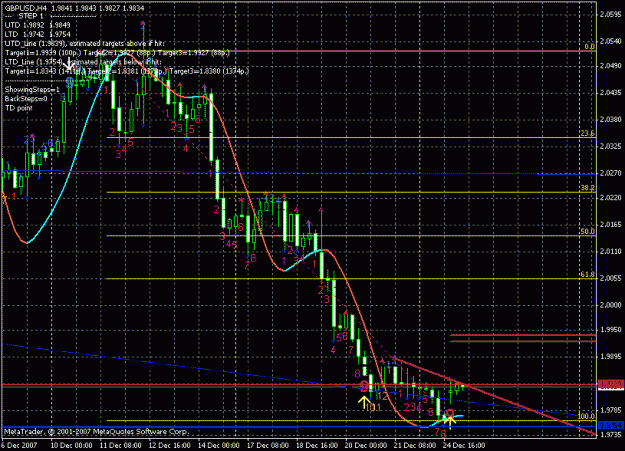This screenshot has height=451, width=625.
Task: Click the '24 Dec 16:00' time axis label
Action: click(x=464, y=445)
